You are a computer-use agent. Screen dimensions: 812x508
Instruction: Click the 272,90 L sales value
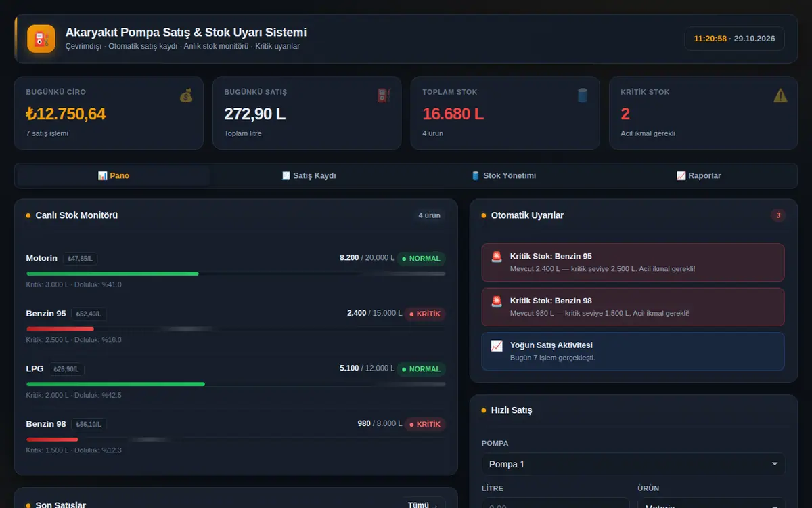coord(255,114)
